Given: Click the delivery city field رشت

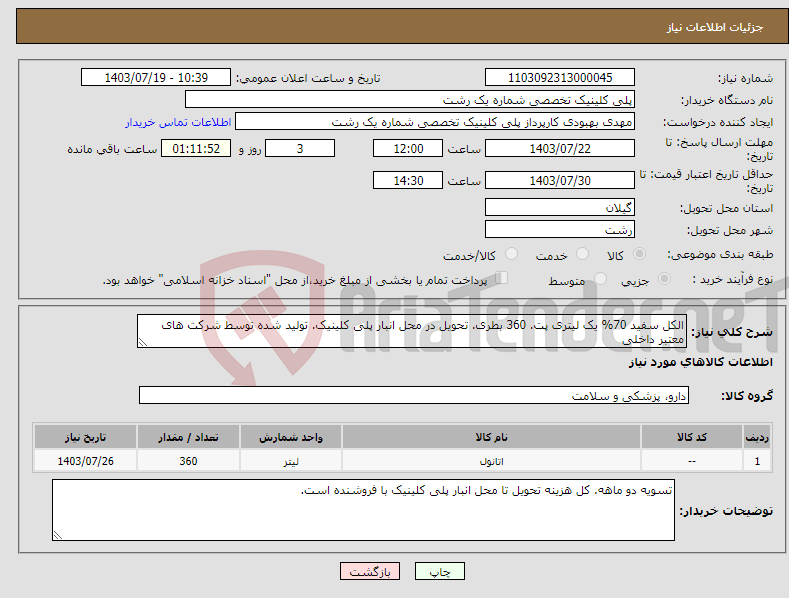Looking at the screenshot, I should tap(560, 230).
